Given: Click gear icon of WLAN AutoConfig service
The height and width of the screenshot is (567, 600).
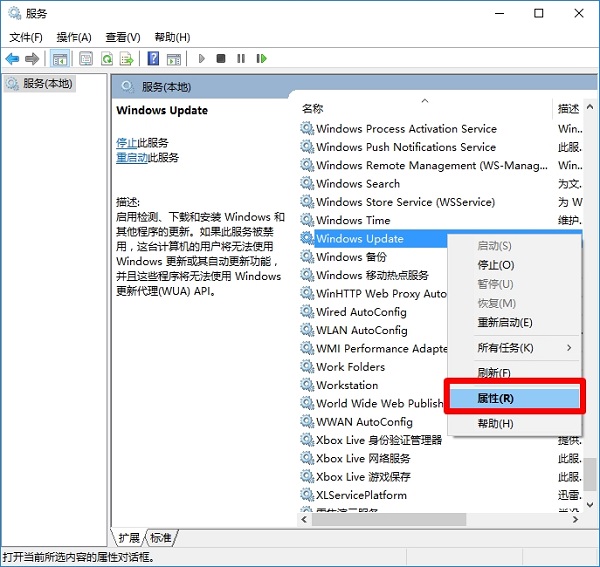Looking at the screenshot, I should [307, 330].
